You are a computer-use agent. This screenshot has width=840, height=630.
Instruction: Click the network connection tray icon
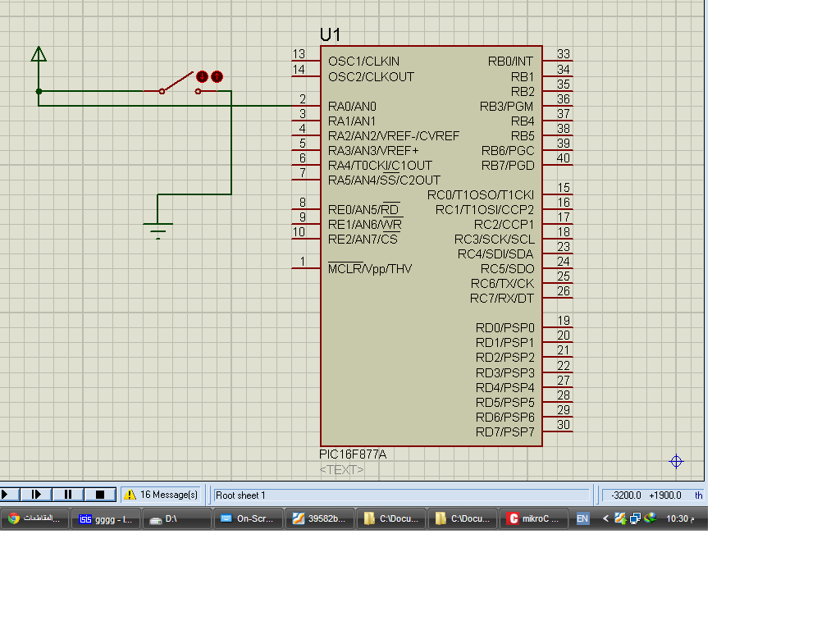coord(636,518)
